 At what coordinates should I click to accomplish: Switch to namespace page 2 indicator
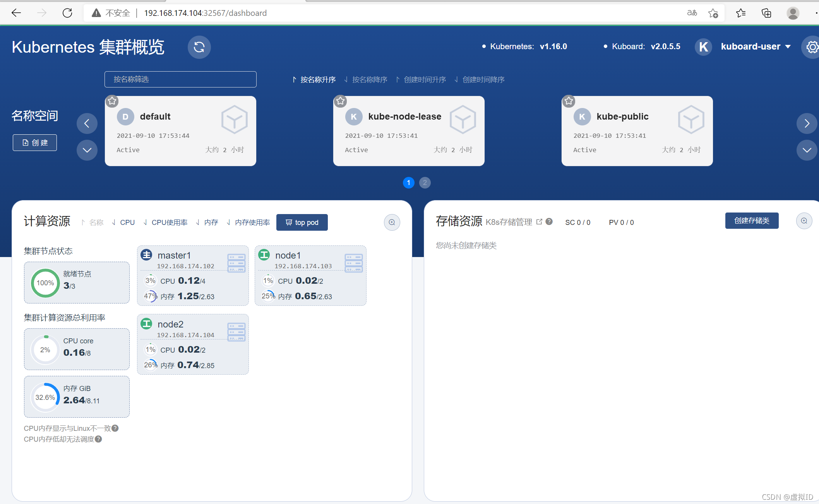tap(425, 183)
